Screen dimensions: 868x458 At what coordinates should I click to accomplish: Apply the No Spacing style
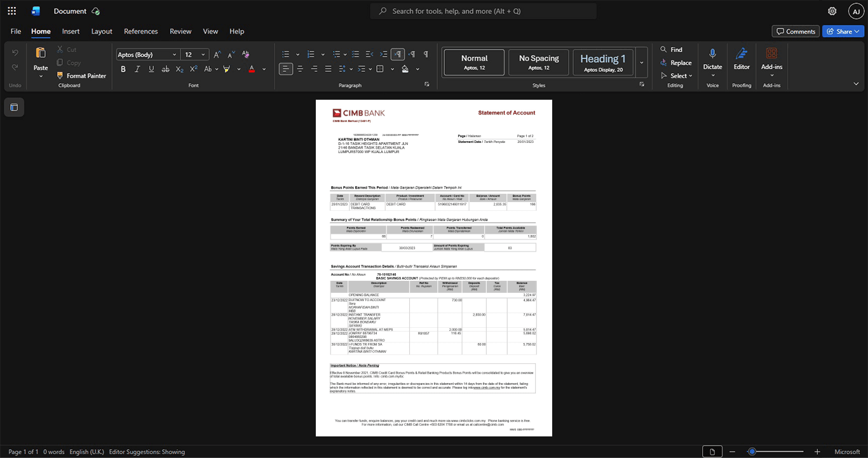[539, 62]
